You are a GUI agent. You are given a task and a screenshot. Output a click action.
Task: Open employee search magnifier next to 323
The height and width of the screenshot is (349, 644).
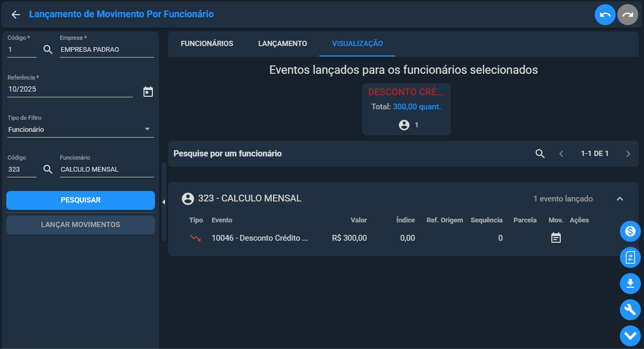click(48, 169)
